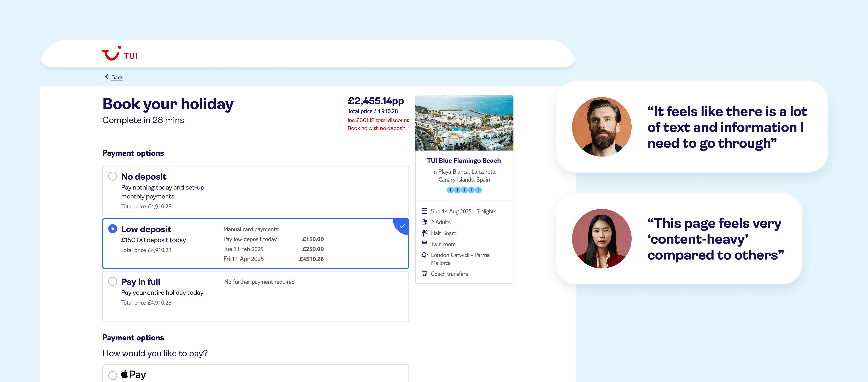This screenshot has height=382, width=868.
Task: Click the 'Coach transfers' label
Action: point(449,274)
